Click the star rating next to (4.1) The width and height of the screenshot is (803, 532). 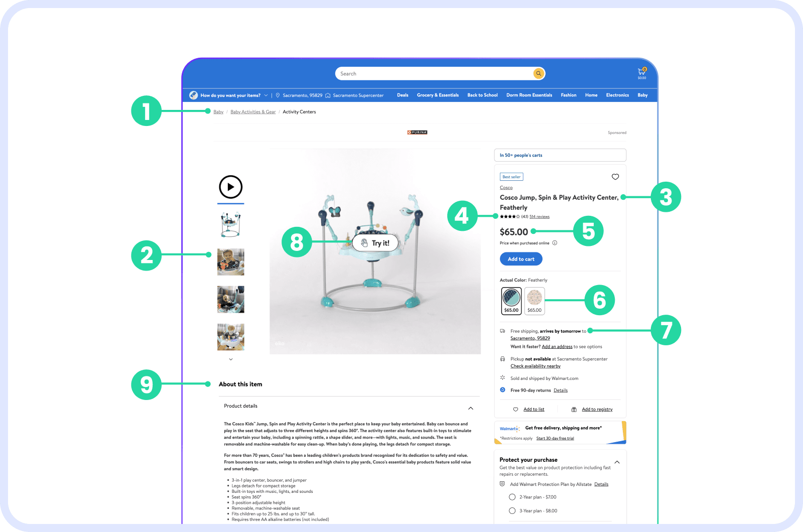coord(510,217)
